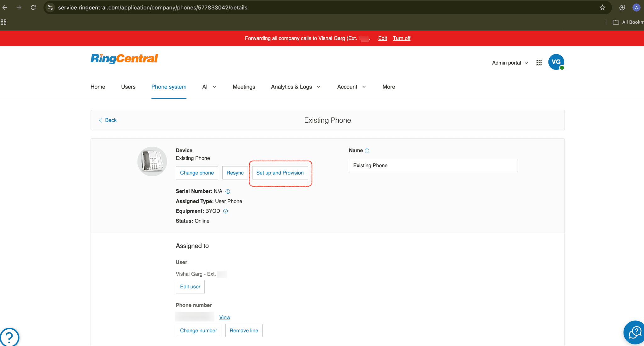Open the support chat widget
Image resolution: width=644 pixels, height=346 pixels.
pyautogui.click(x=634, y=332)
